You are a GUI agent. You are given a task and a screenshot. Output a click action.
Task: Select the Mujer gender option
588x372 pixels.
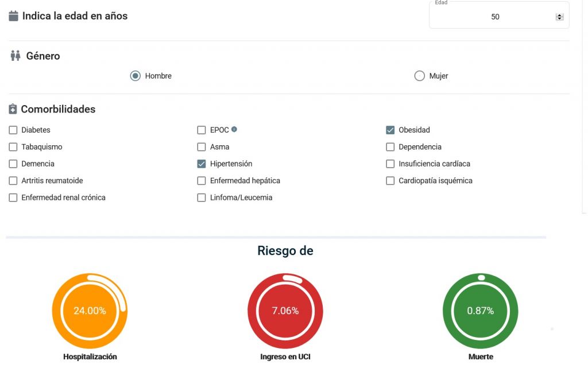[x=420, y=76]
